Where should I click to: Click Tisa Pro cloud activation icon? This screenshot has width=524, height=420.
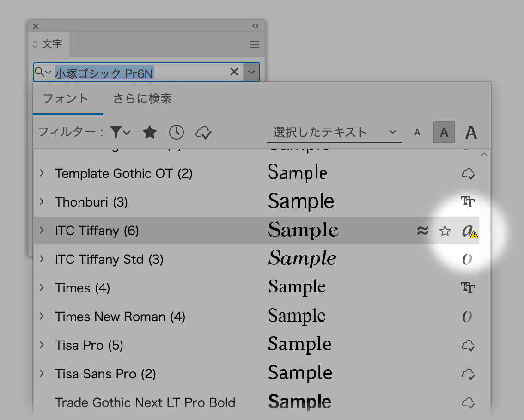point(468,346)
